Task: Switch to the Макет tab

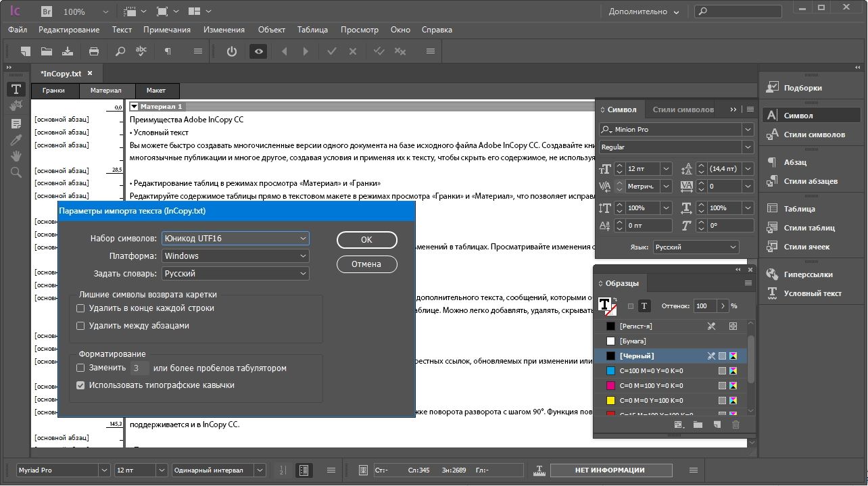Action: pos(156,91)
